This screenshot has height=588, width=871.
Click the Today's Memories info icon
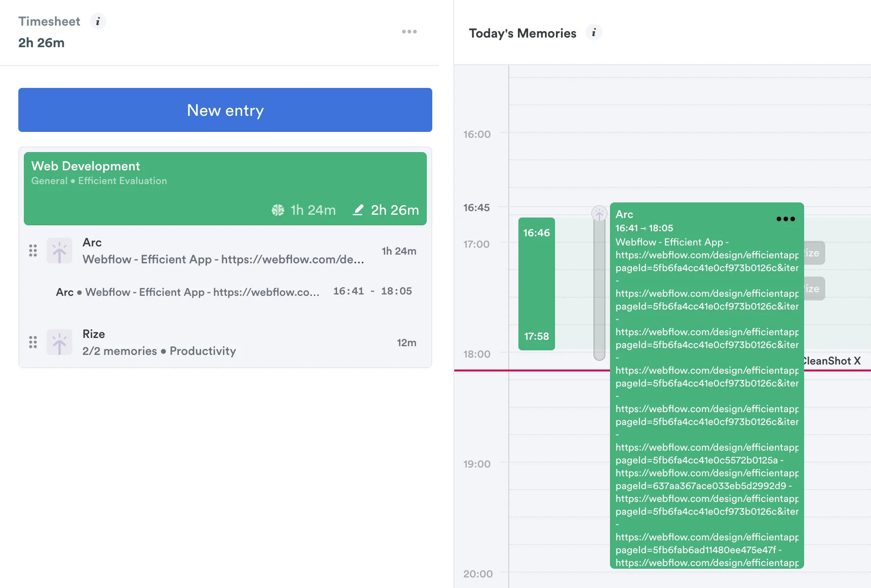[593, 33]
